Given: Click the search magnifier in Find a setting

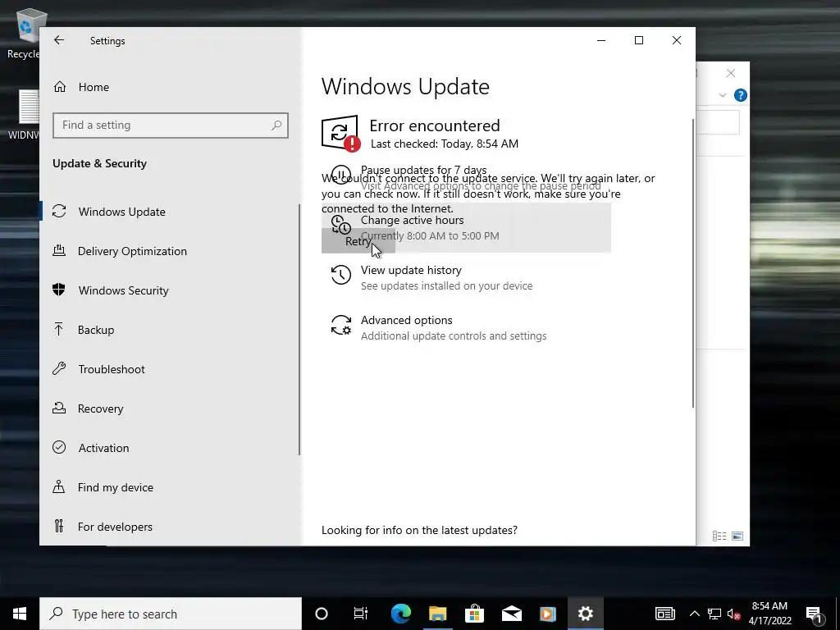Looking at the screenshot, I should point(276,126).
